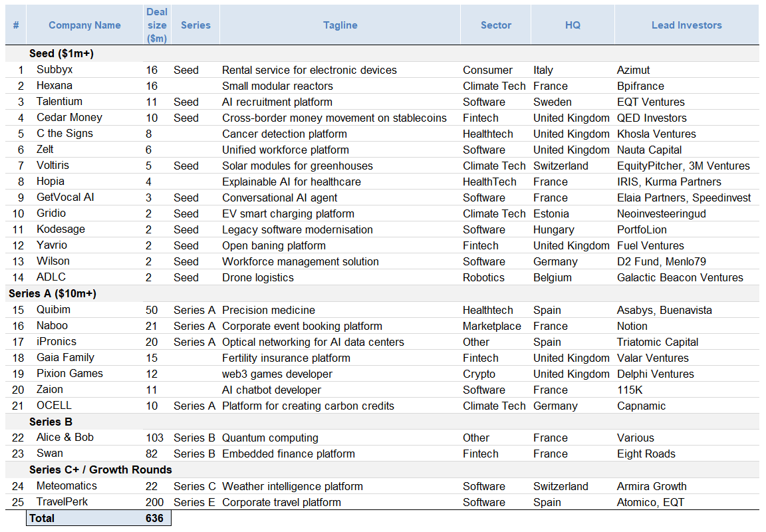Click the 'Quantum computing' tagline

coord(270,438)
